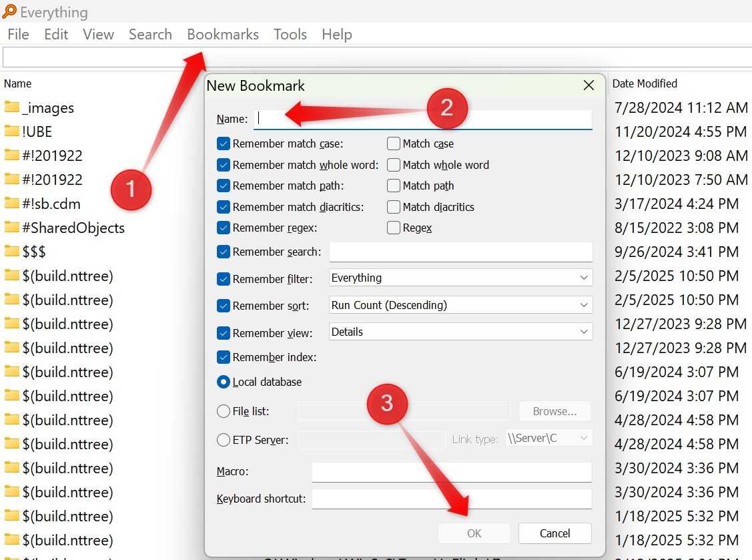Toggle the Match whole word checkbox
The height and width of the screenshot is (560, 752).
tap(394, 165)
